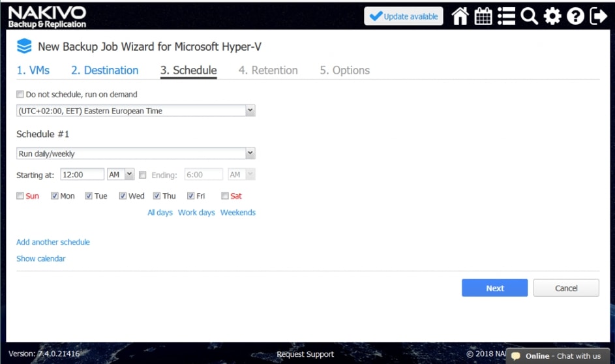Expand the Run daily/weekly dropdown
615x364 pixels.
click(x=136, y=154)
